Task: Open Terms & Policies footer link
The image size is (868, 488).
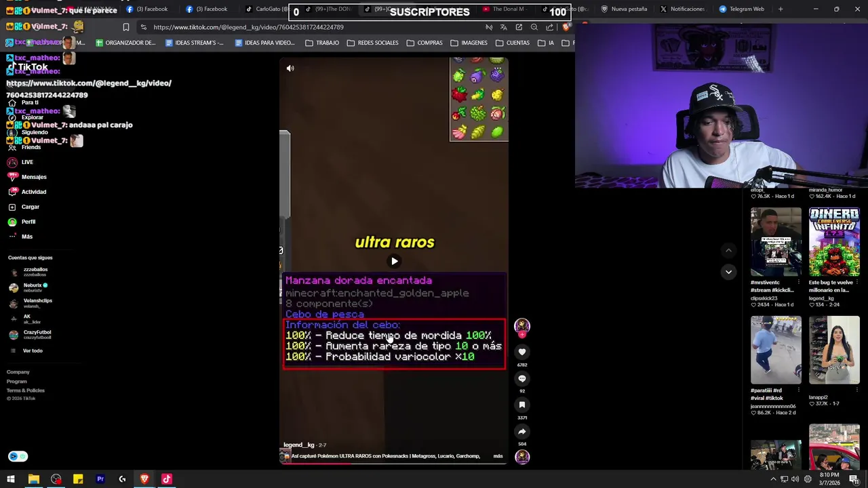Action: click(x=26, y=390)
